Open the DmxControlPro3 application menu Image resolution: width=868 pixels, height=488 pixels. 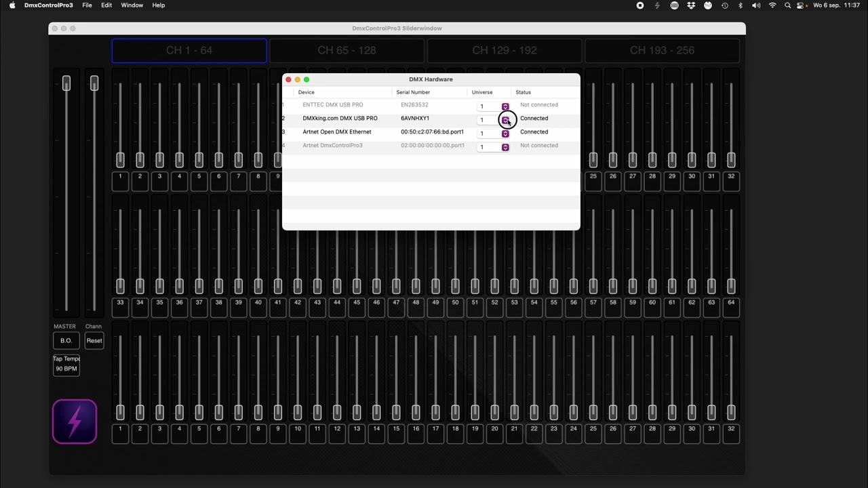49,5
